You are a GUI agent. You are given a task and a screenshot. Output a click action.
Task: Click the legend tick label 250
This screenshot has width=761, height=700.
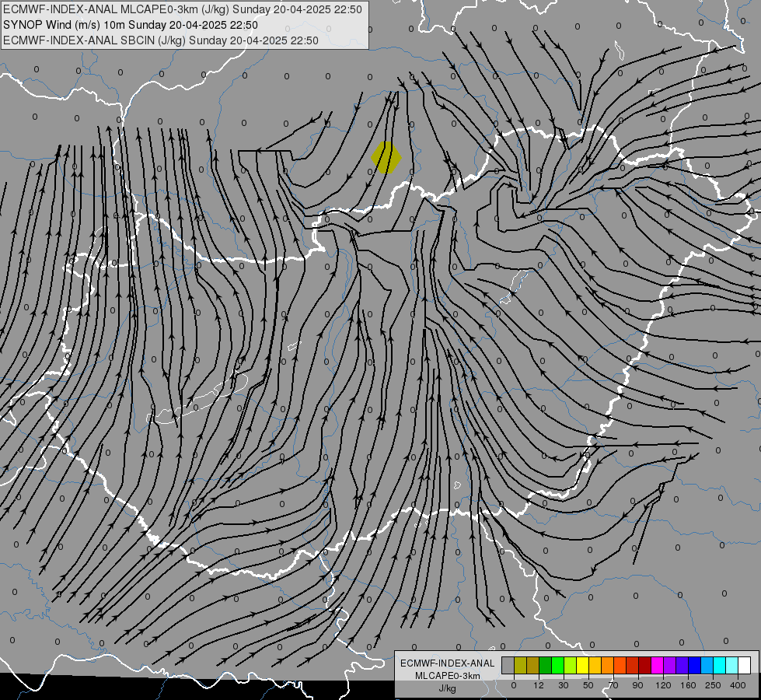[x=713, y=685]
